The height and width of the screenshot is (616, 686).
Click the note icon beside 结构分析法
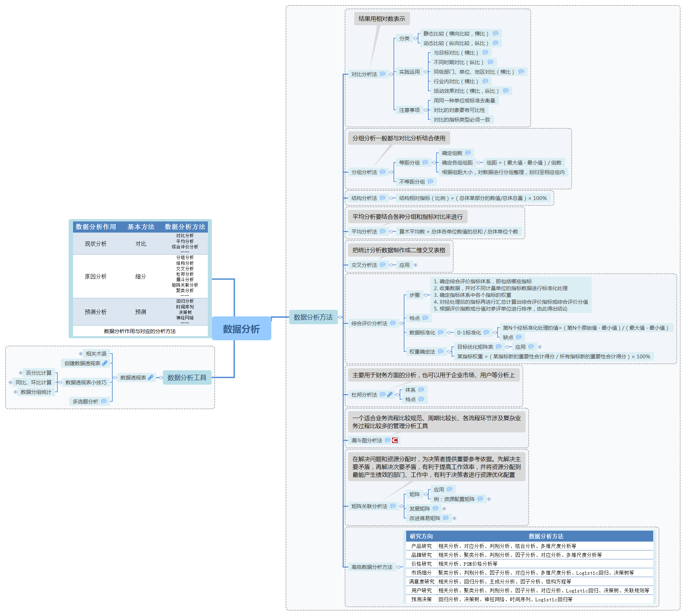point(383,198)
